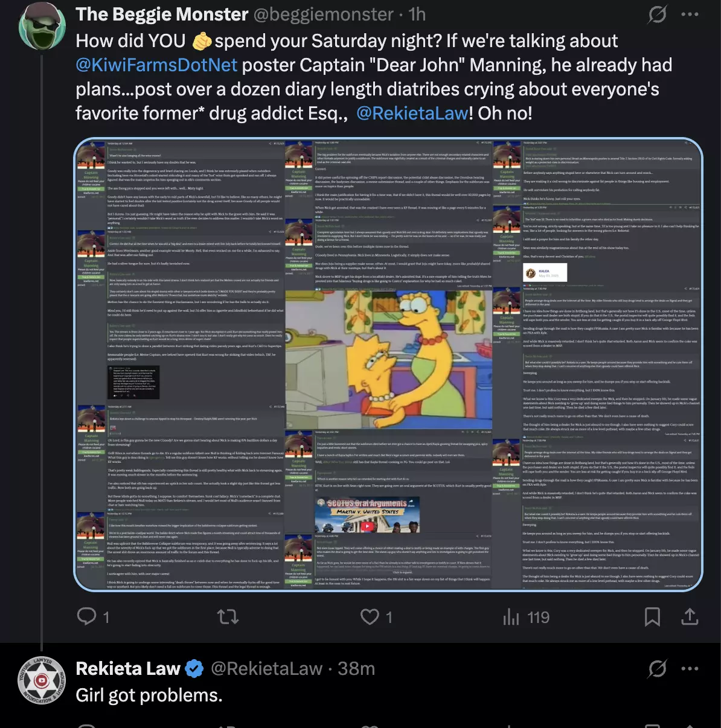Open Rekieta Law display name
The width and height of the screenshot is (721, 728).
point(128,668)
